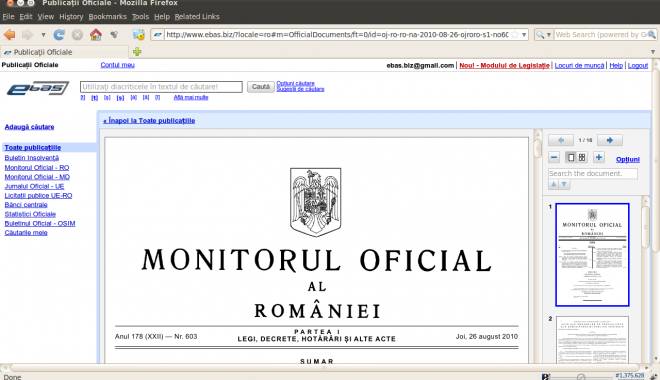Open the Sugestii de căutare link
The width and height of the screenshot is (660, 380).
pyautogui.click(x=300, y=89)
